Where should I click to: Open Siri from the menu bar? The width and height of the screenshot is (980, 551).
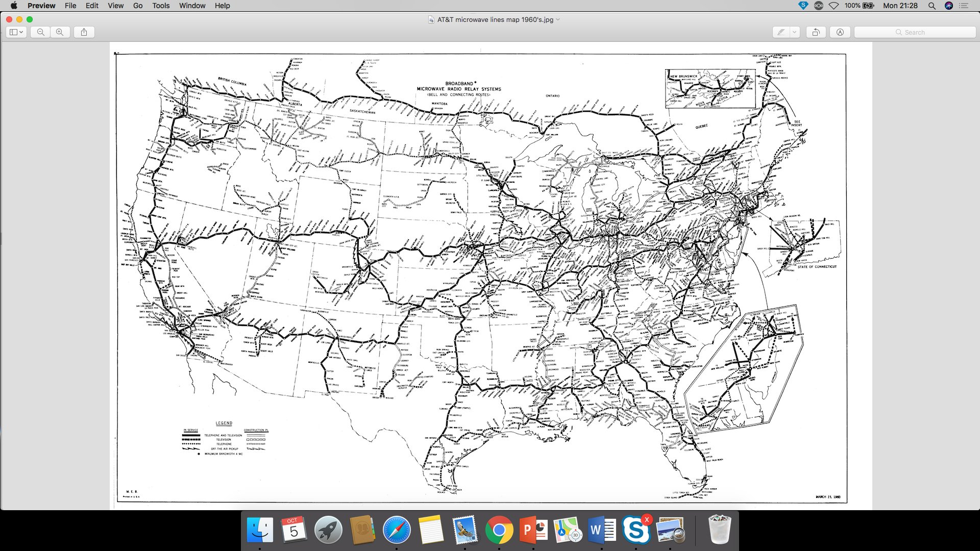(x=949, y=6)
